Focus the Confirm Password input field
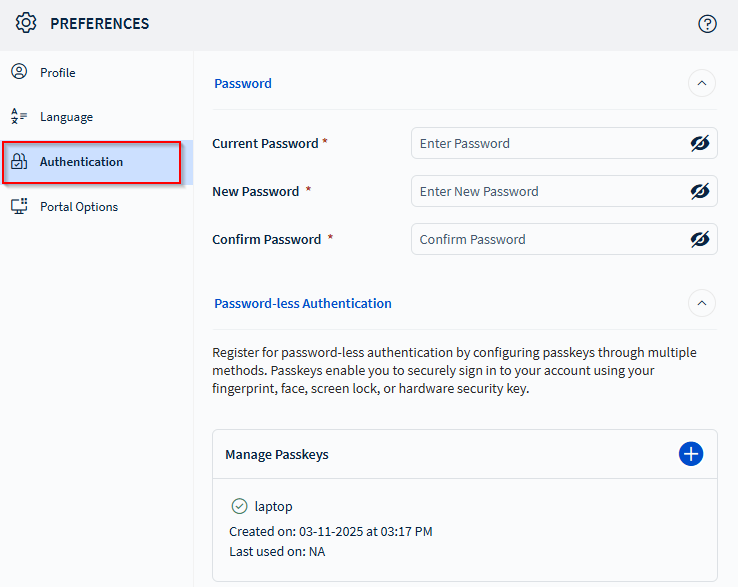 point(564,239)
